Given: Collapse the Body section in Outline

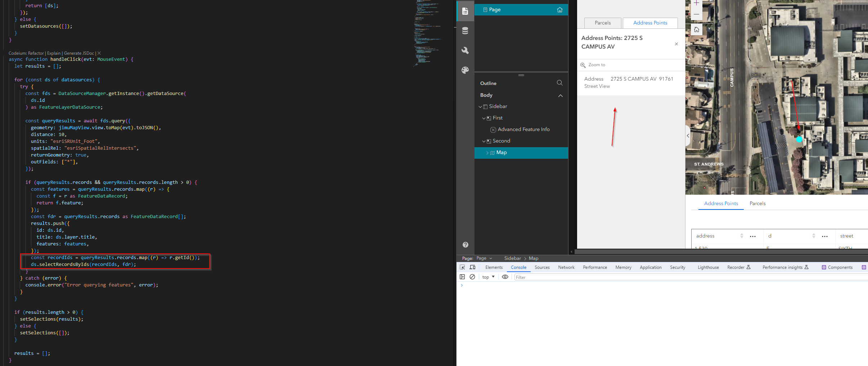Looking at the screenshot, I should (x=561, y=95).
